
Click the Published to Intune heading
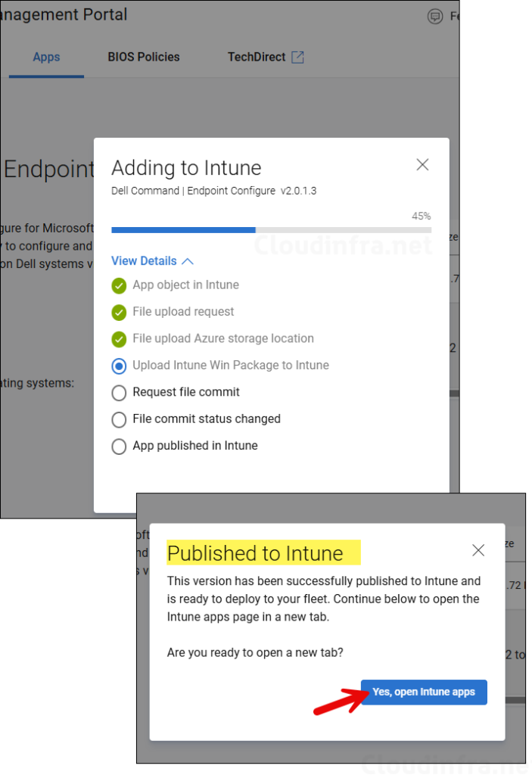(255, 553)
